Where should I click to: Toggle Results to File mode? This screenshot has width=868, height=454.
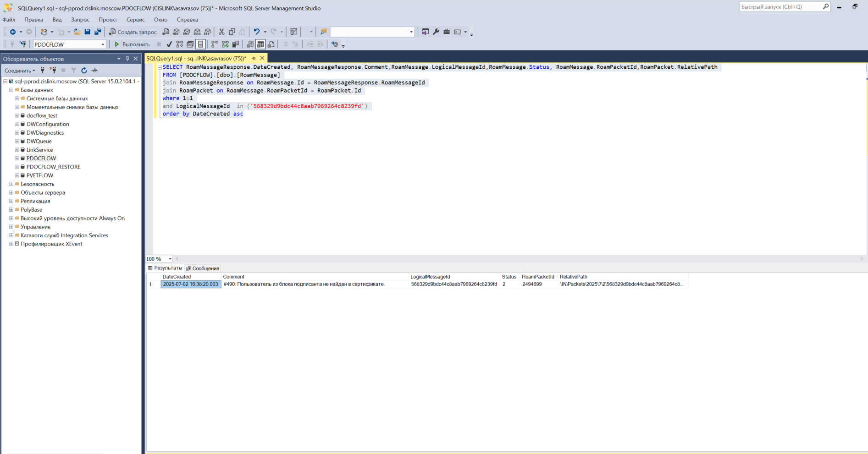click(x=271, y=44)
